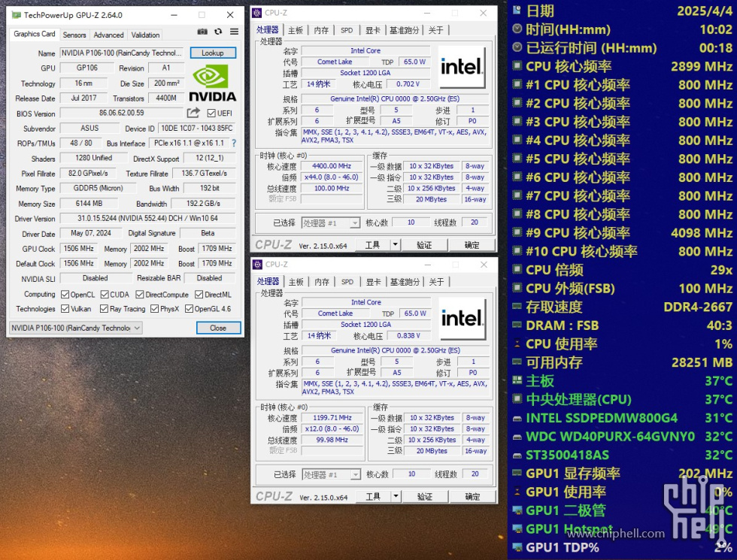Toggle the Vulkan checkbox
The image size is (737, 560).
point(65,309)
